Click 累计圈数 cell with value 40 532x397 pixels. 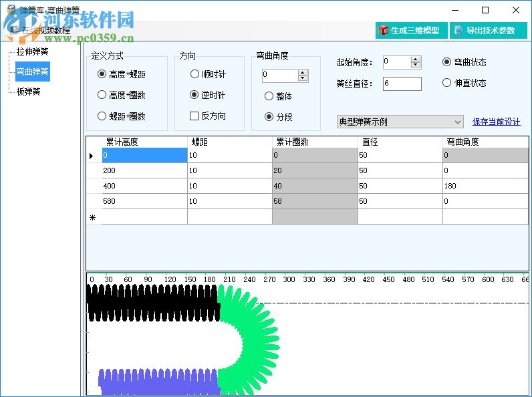point(315,186)
